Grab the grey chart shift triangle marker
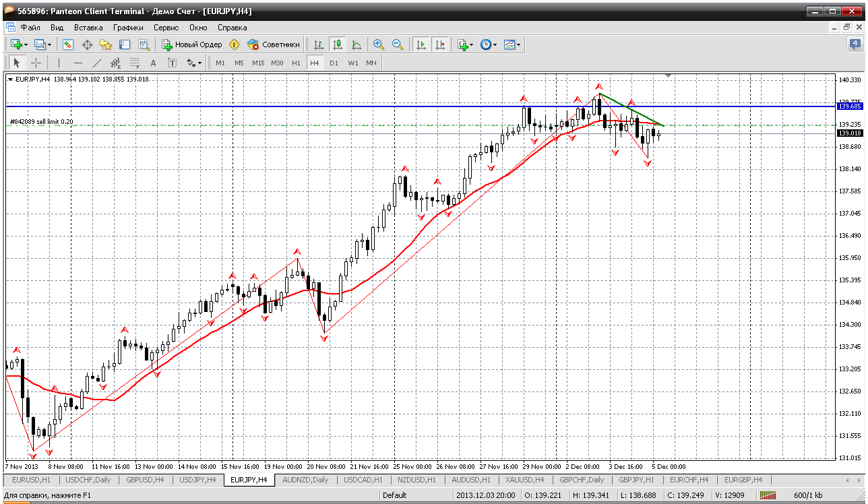 point(669,75)
